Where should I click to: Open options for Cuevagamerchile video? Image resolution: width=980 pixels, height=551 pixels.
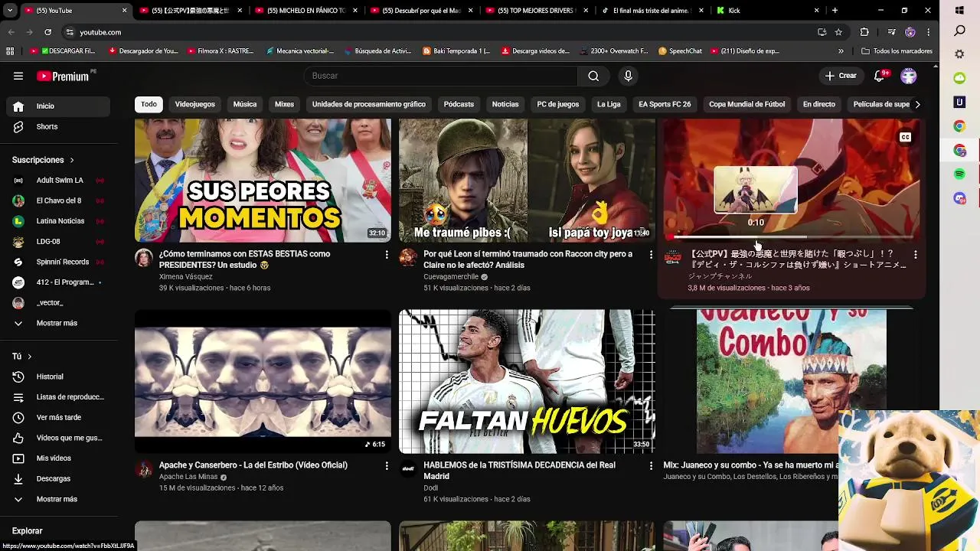tap(651, 254)
